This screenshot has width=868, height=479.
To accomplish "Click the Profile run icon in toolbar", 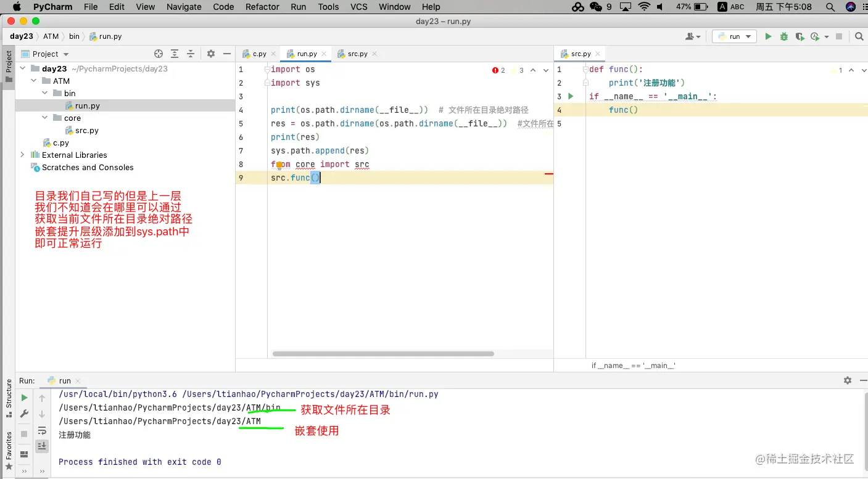I will click(x=815, y=36).
